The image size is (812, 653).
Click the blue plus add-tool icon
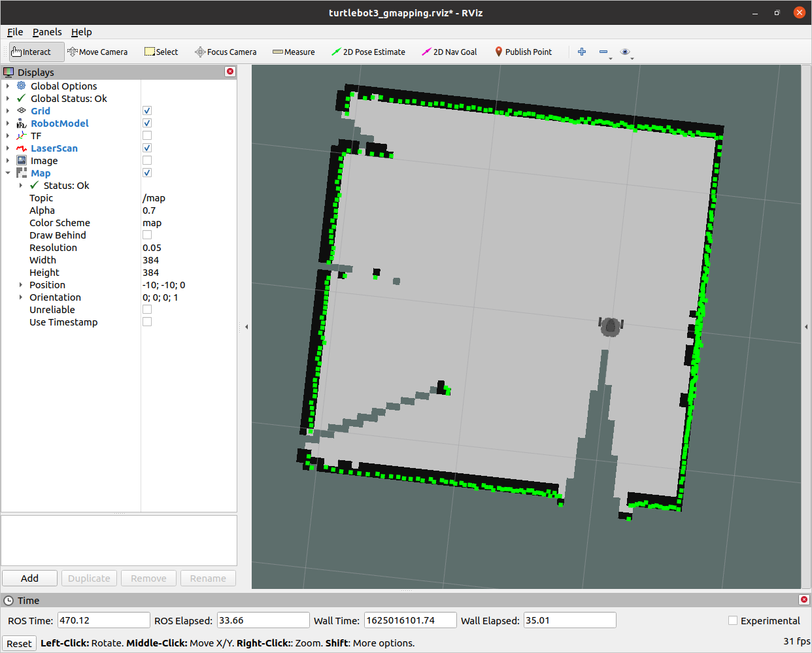coord(582,52)
